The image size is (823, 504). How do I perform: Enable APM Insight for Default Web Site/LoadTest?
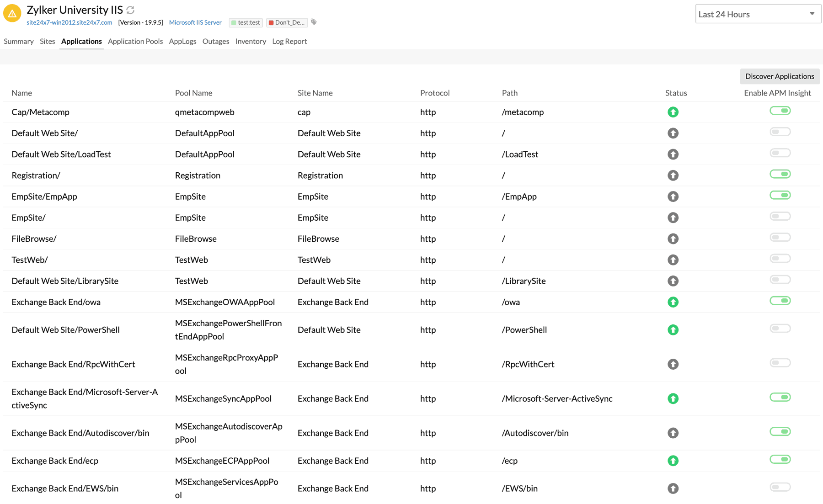pos(780,153)
